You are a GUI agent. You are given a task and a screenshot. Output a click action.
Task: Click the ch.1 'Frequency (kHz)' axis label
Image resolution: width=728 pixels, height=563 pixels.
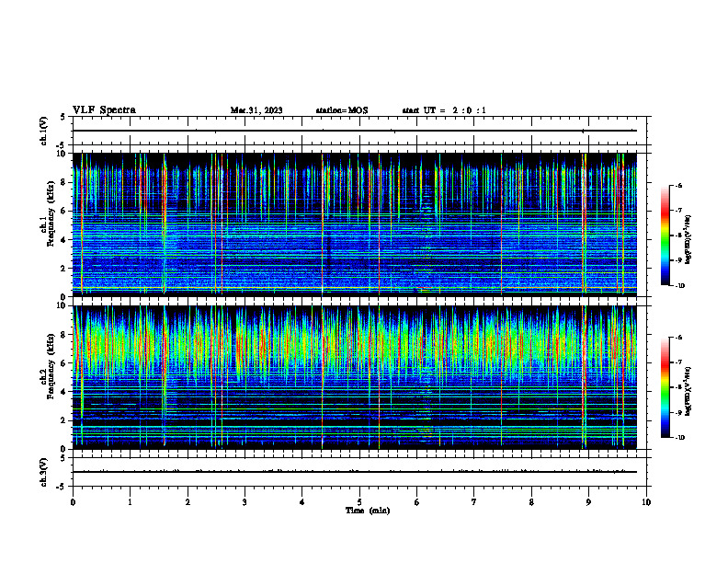51,213
